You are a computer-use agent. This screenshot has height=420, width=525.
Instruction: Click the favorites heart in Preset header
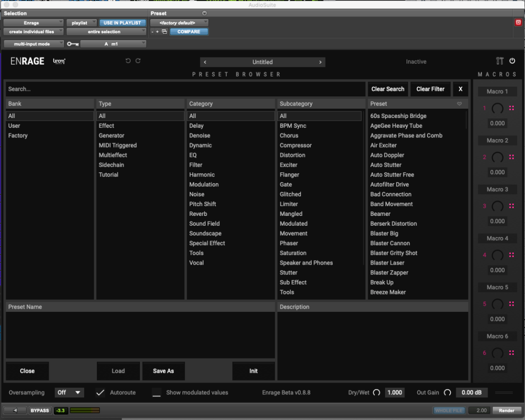point(459,104)
